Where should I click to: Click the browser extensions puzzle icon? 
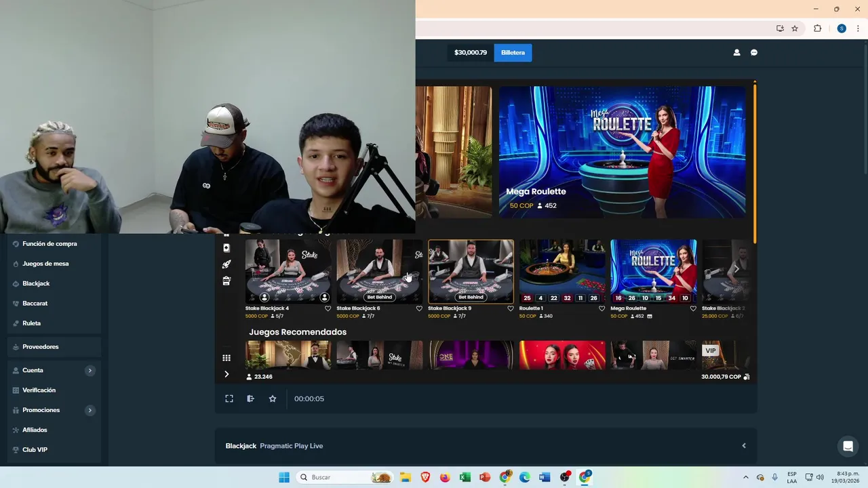click(x=817, y=28)
